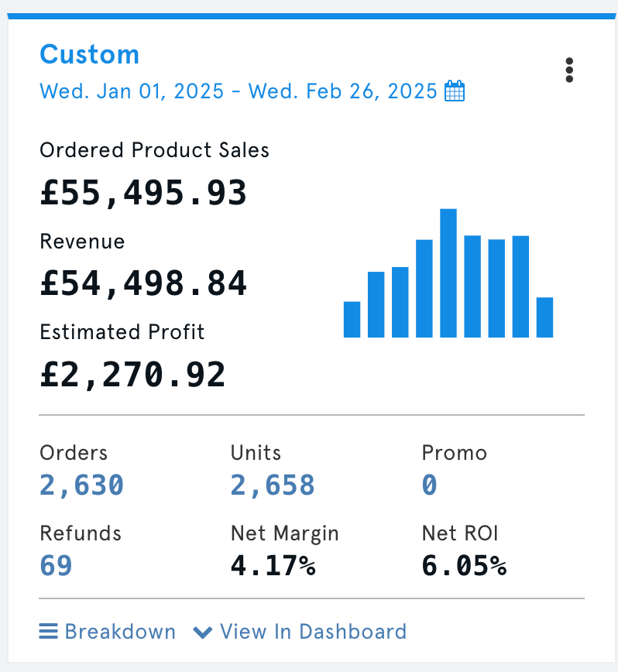Image resolution: width=618 pixels, height=672 pixels.
Task: Click the Refunds value 69
Action: point(55,565)
